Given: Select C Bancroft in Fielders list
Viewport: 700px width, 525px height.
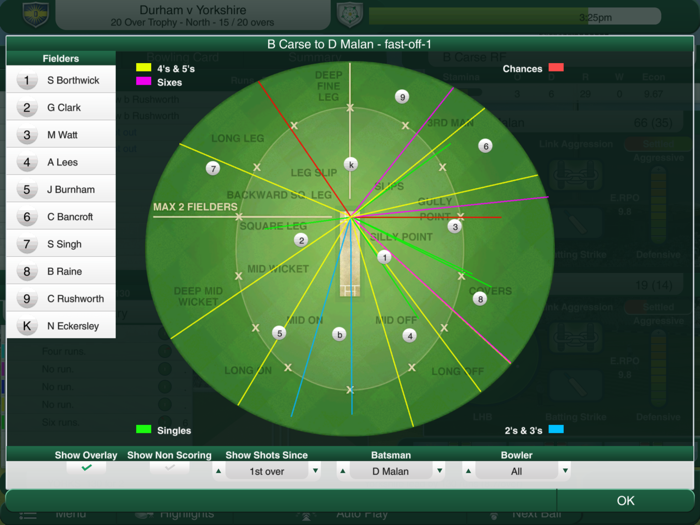Looking at the screenshot, I should coord(61,217).
